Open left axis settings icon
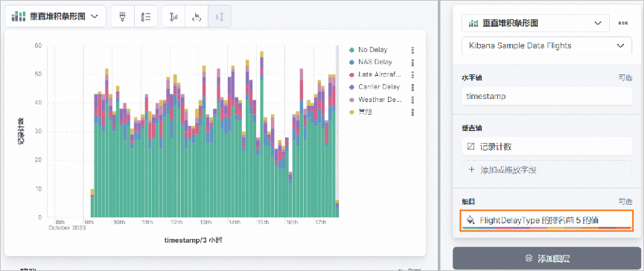 pyautogui.click(x=173, y=16)
